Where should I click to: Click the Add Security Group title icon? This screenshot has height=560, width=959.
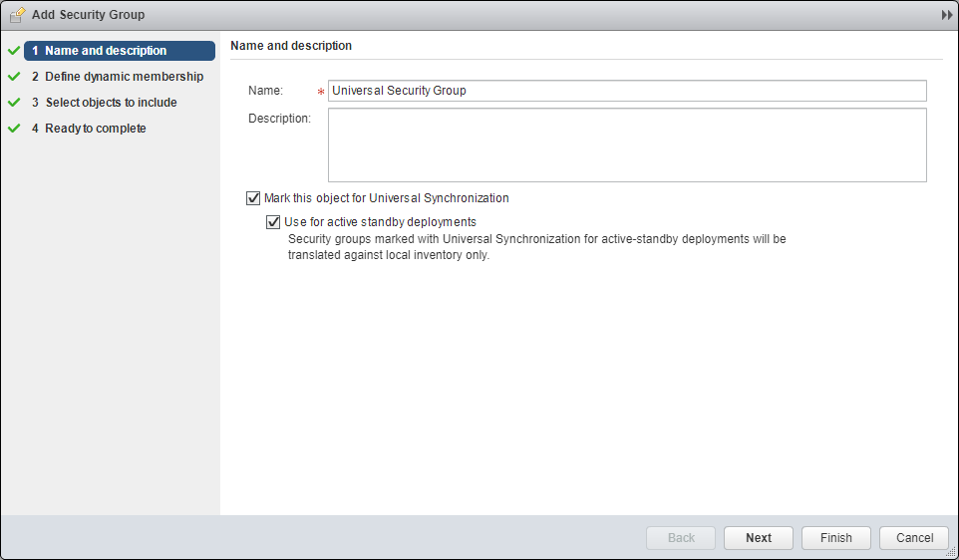coord(17,15)
